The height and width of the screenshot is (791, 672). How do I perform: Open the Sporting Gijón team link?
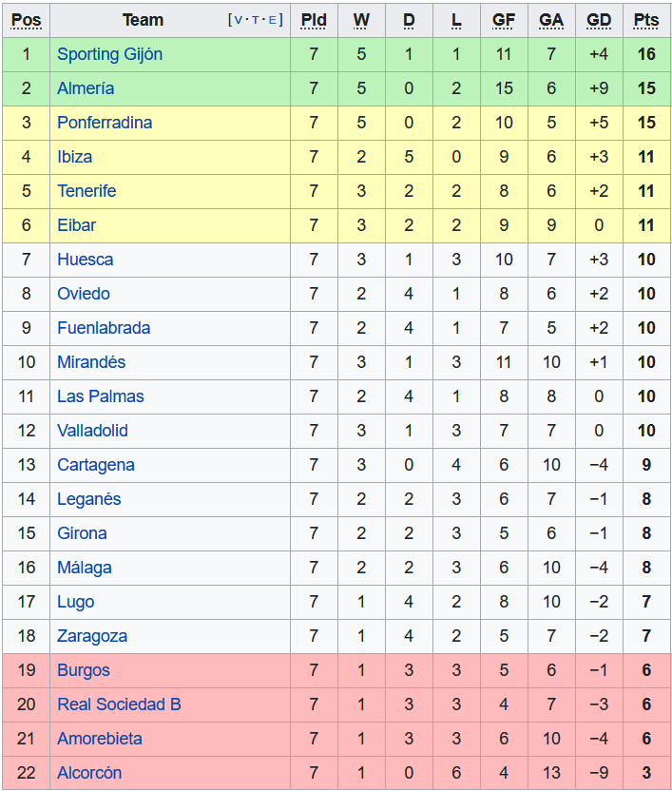click(109, 54)
